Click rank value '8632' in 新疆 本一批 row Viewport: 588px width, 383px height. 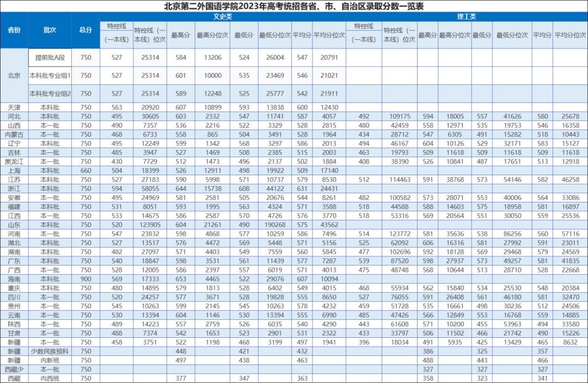(x=571, y=342)
